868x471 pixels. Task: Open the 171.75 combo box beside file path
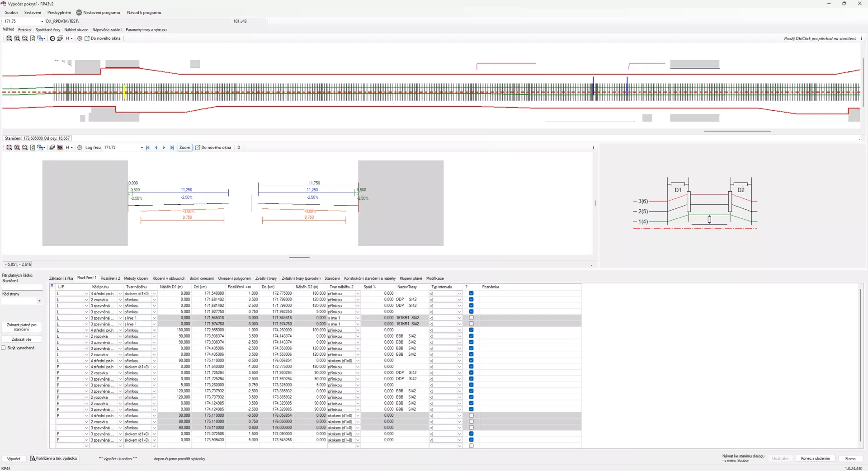tap(42, 21)
